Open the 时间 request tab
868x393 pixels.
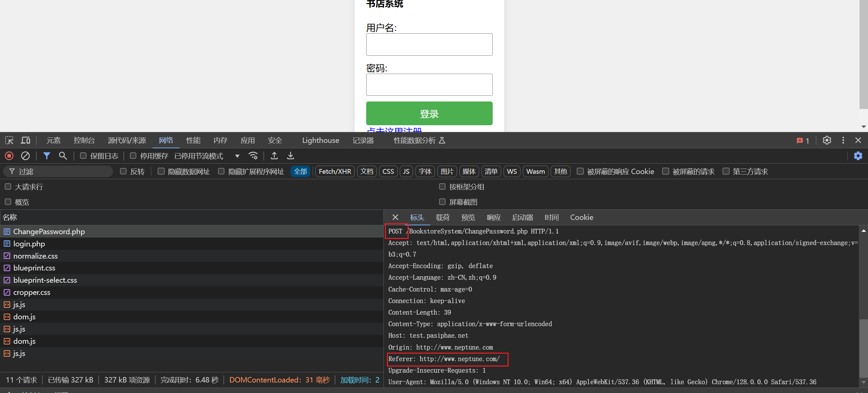[552, 217]
